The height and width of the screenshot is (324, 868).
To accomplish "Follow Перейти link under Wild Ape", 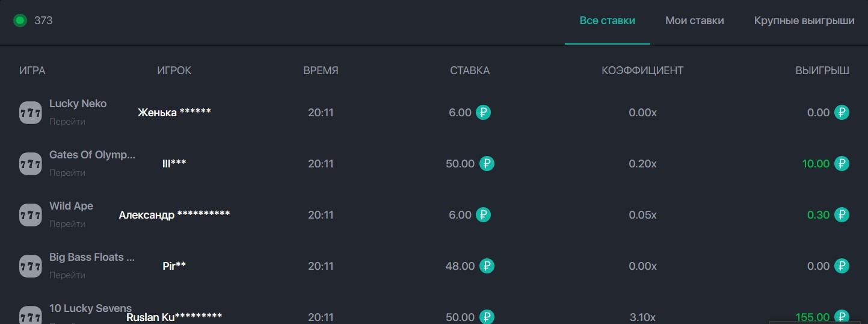I will pyautogui.click(x=67, y=224).
